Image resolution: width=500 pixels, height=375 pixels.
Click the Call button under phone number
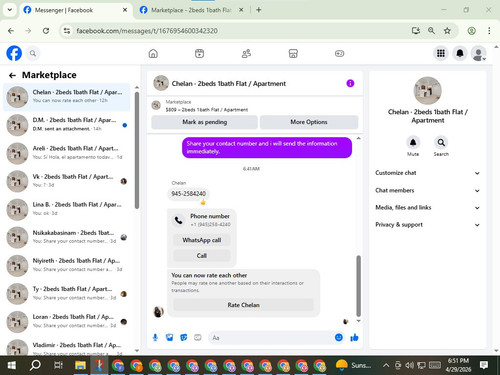[202, 256]
